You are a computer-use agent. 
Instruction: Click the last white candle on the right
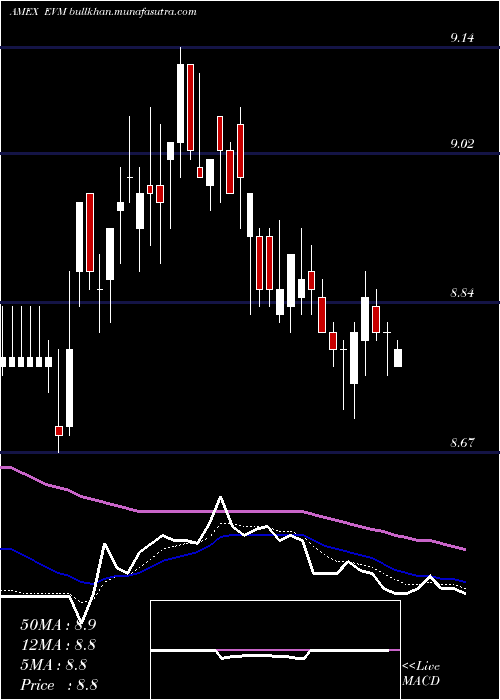398,358
